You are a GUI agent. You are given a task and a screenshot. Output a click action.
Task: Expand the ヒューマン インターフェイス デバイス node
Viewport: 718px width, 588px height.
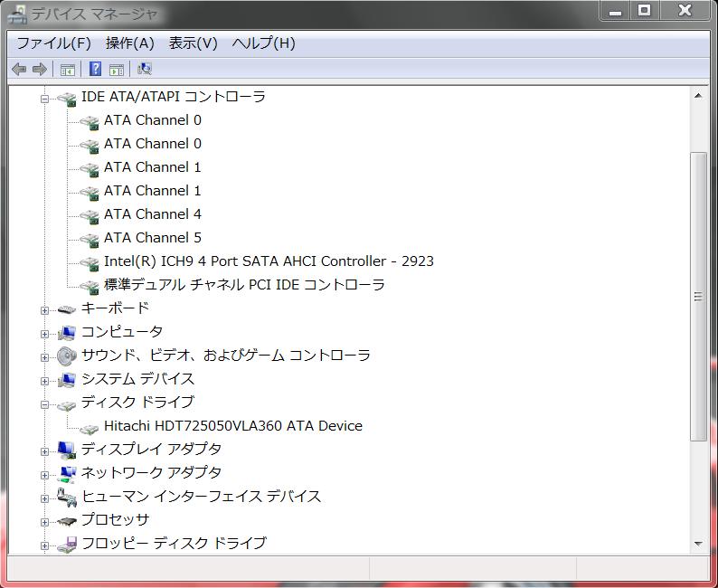pyautogui.click(x=44, y=498)
